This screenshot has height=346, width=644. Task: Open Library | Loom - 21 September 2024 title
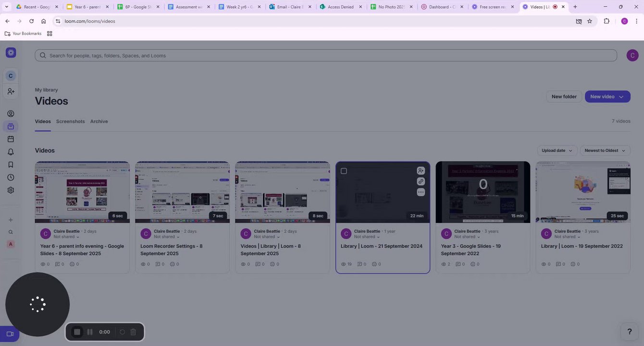(x=382, y=246)
